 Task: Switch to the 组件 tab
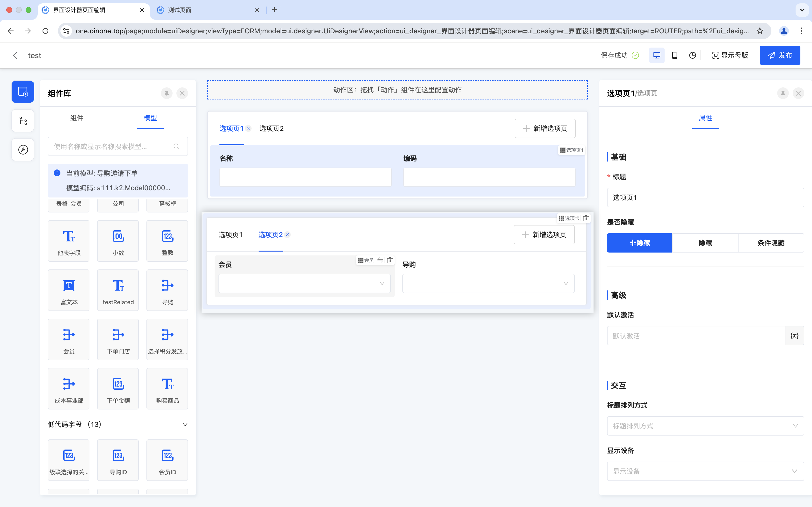pyautogui.click(x=77, y=118)
